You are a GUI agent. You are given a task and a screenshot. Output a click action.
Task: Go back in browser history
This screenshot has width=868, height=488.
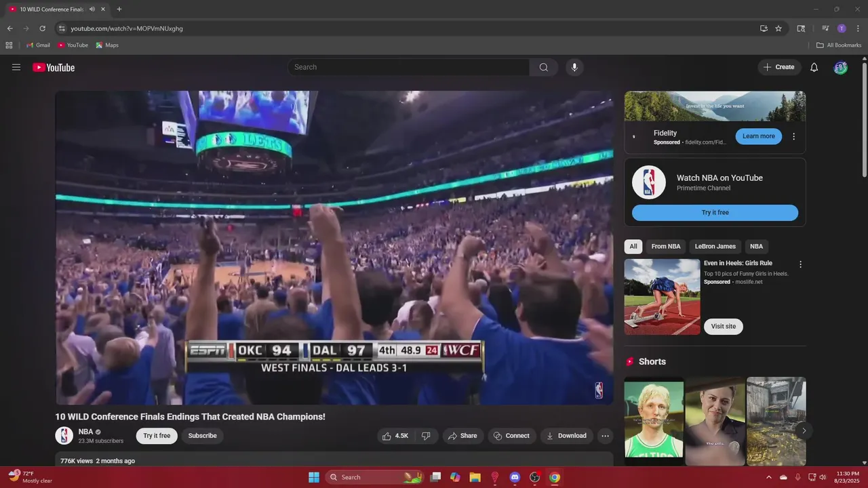coord(9,28)
